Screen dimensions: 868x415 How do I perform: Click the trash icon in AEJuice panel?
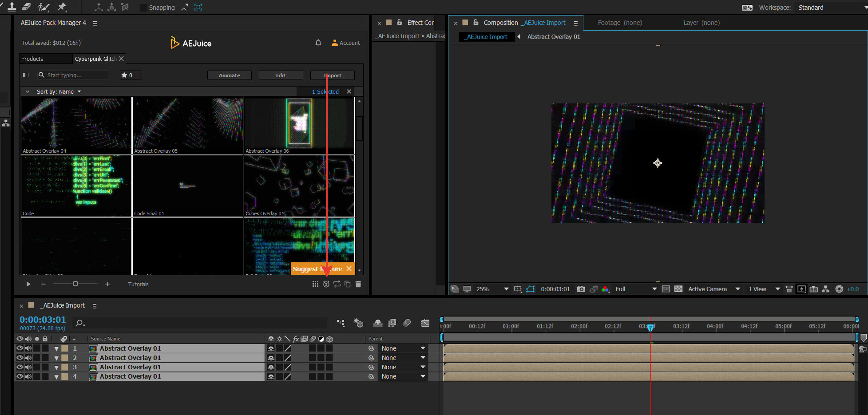coord(358,284)
